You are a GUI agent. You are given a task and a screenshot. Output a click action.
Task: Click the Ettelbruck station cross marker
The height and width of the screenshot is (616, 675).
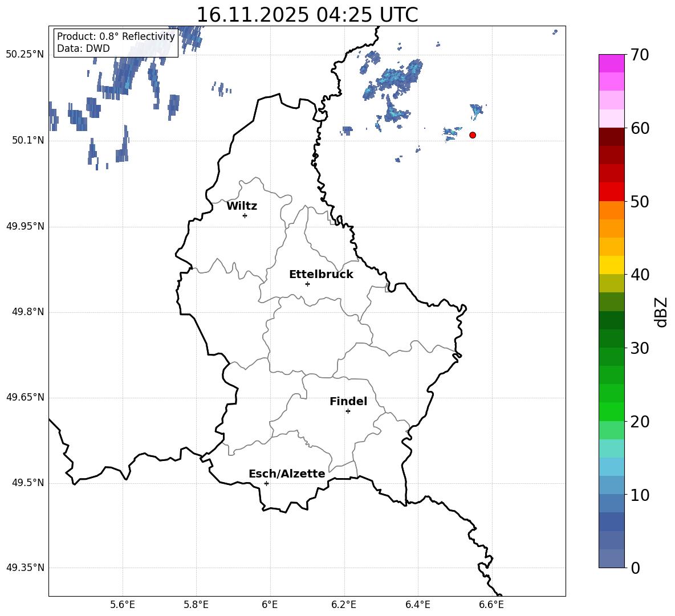(x=307, y=284)
